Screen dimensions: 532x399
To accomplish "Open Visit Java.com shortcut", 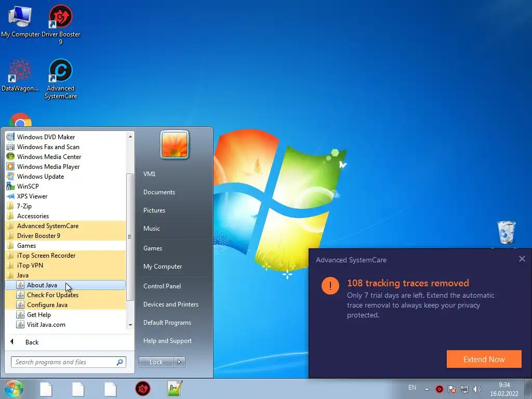I will [65, 324].
